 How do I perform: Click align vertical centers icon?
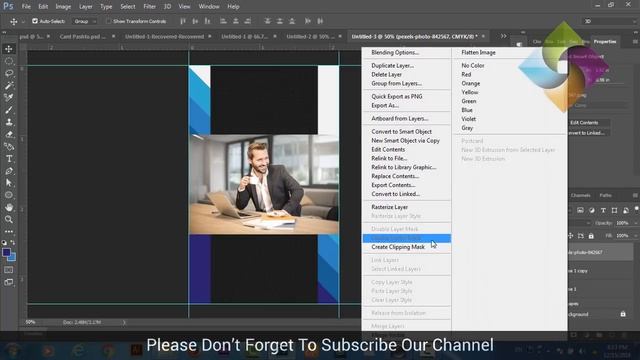(x=195, y=21)
